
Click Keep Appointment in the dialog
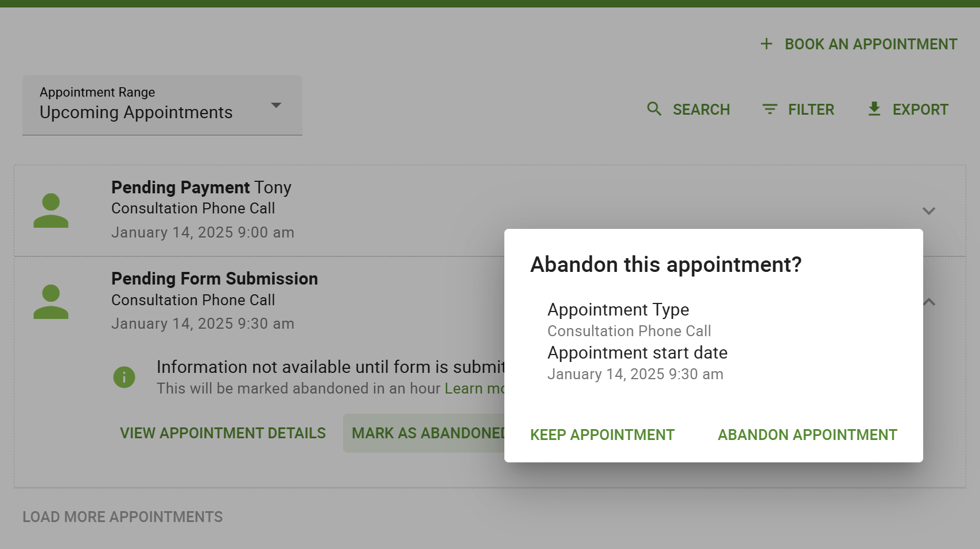tap(602, 434)
